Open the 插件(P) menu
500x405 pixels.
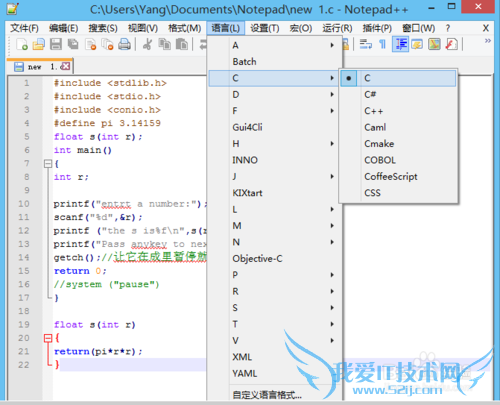pyautogui.click(x=377, y=28)
